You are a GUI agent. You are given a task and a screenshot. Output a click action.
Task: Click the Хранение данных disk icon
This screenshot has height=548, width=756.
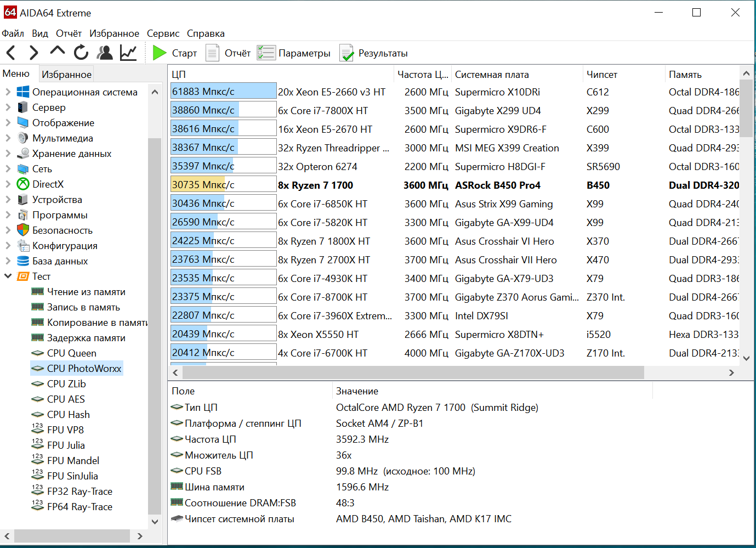pos(23,153)
